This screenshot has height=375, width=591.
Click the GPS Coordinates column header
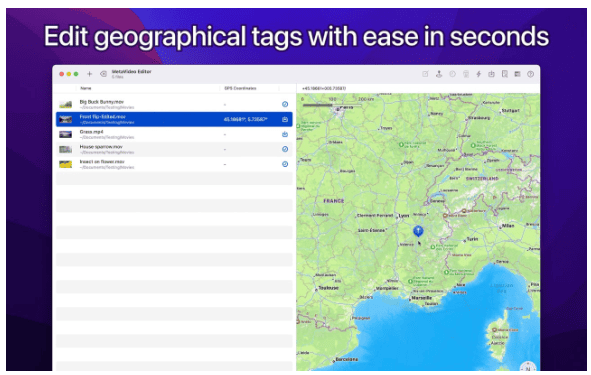(x=240, y=88)
